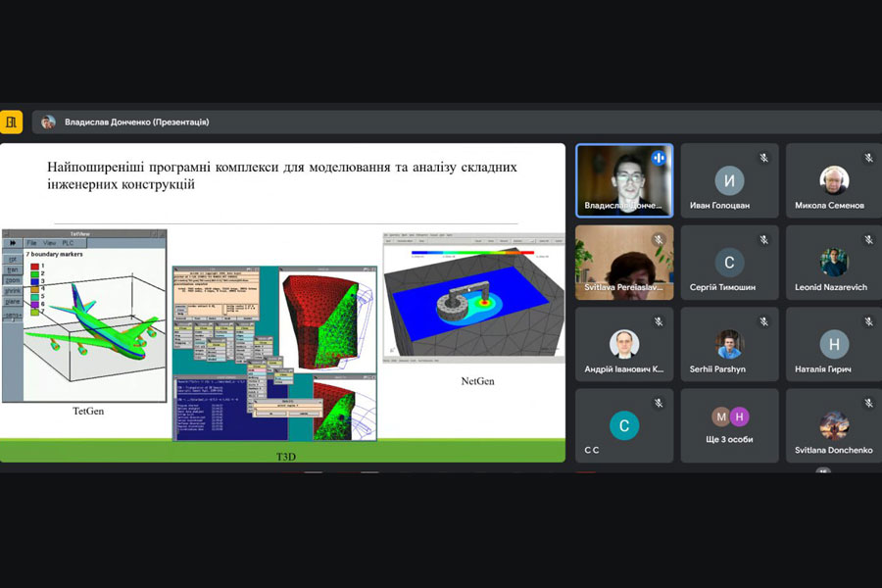Click the NetGen caption
The image size is (882, 588).
click(x=477, y=381)
